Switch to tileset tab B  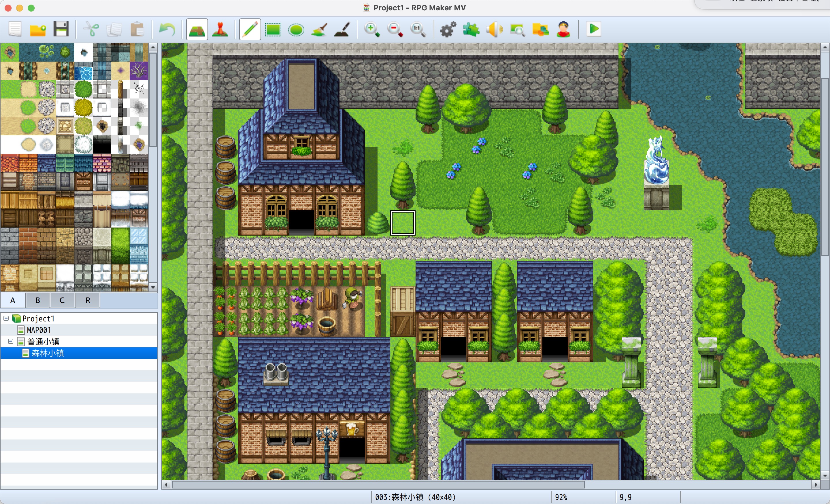click(38, 300)
